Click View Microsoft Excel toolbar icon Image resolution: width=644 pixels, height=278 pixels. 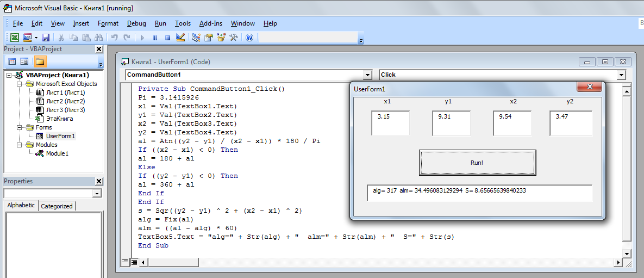click(x=15, y=38)
